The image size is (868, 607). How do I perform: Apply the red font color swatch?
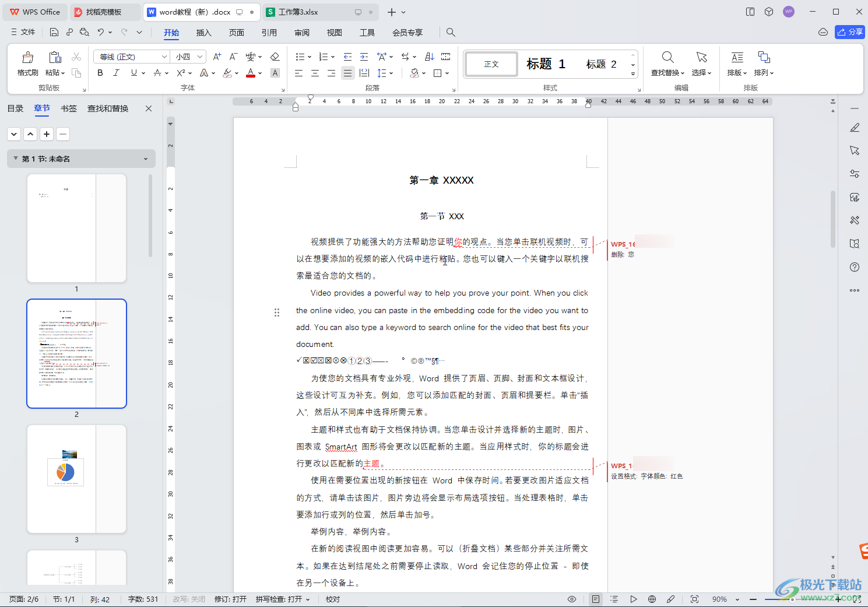pos(251,73)
